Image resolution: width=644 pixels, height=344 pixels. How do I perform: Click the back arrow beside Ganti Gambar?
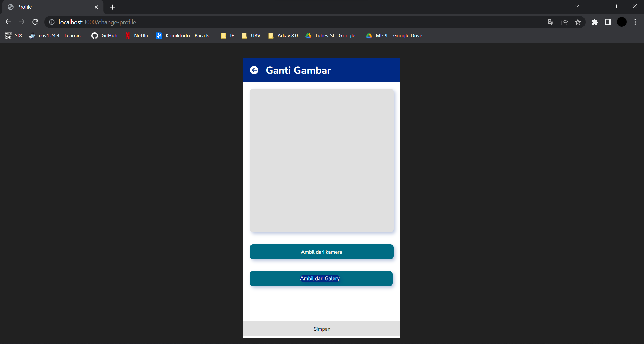click(x=254, y=70)
